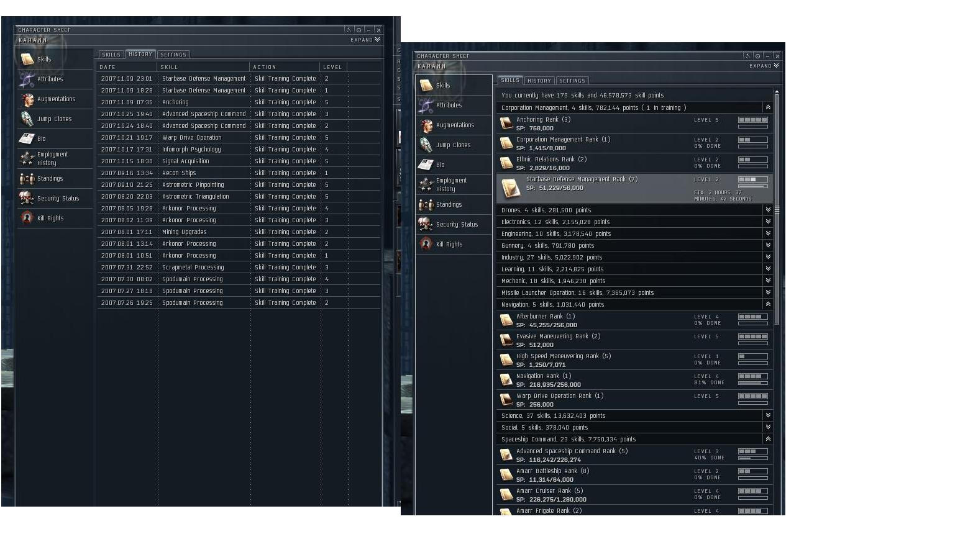This screenshot has width=973, height=560.
Task: Expand the Industry skill group
Action: click(768, 257)
